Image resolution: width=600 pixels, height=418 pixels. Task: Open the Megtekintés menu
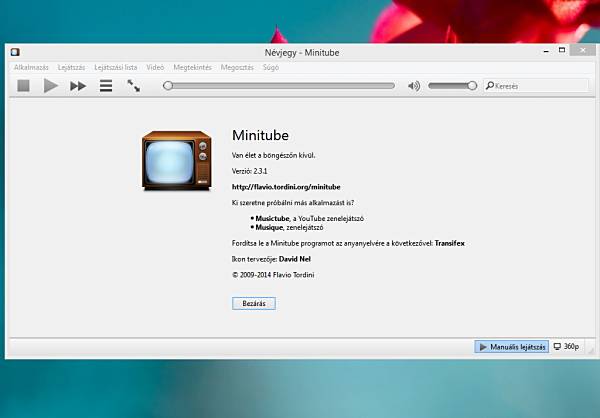click(192, 67)
